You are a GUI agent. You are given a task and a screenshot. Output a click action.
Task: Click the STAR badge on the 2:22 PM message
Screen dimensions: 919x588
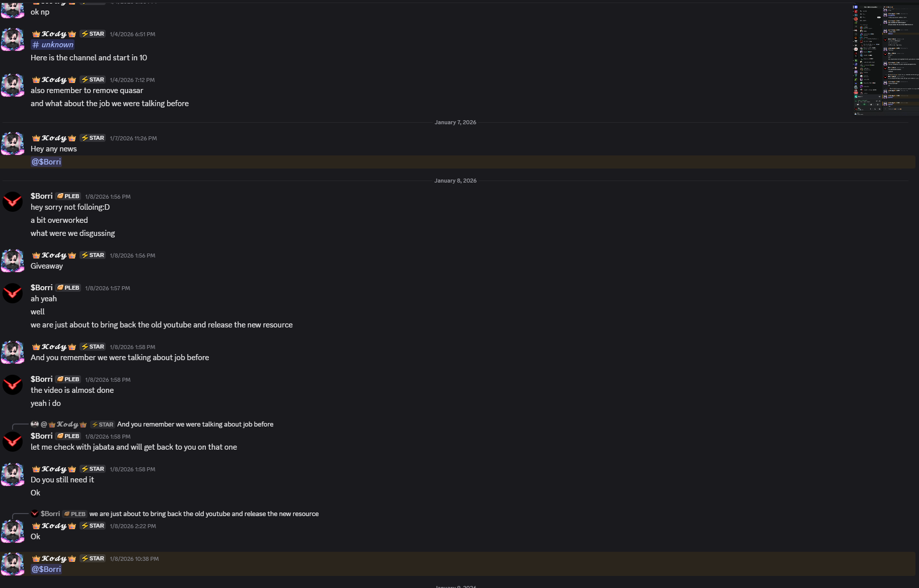(x=93, y=526)
